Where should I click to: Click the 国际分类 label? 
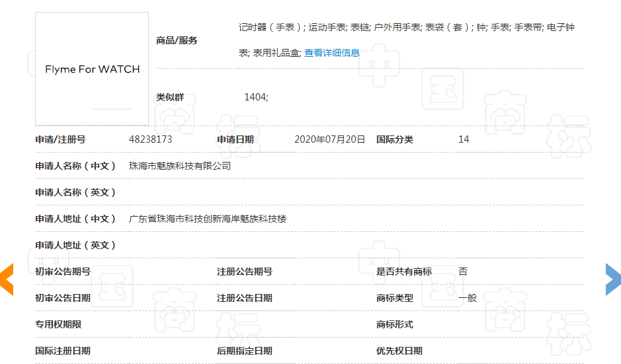point(394,139)
